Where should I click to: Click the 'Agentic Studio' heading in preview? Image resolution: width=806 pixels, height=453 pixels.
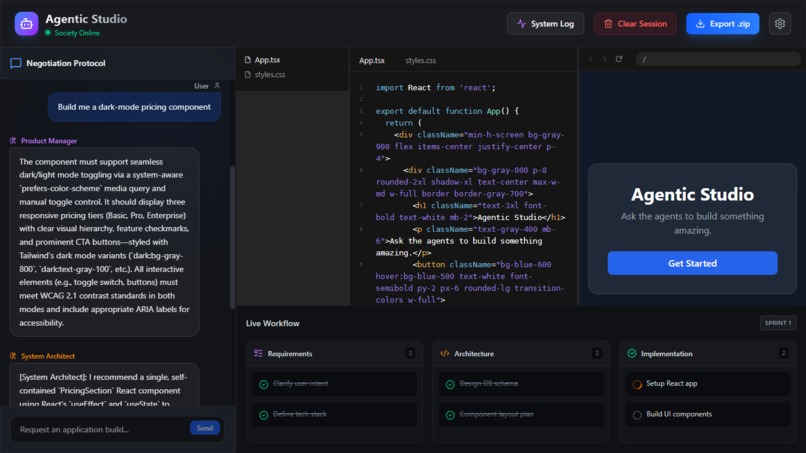(x=692, y=194)
